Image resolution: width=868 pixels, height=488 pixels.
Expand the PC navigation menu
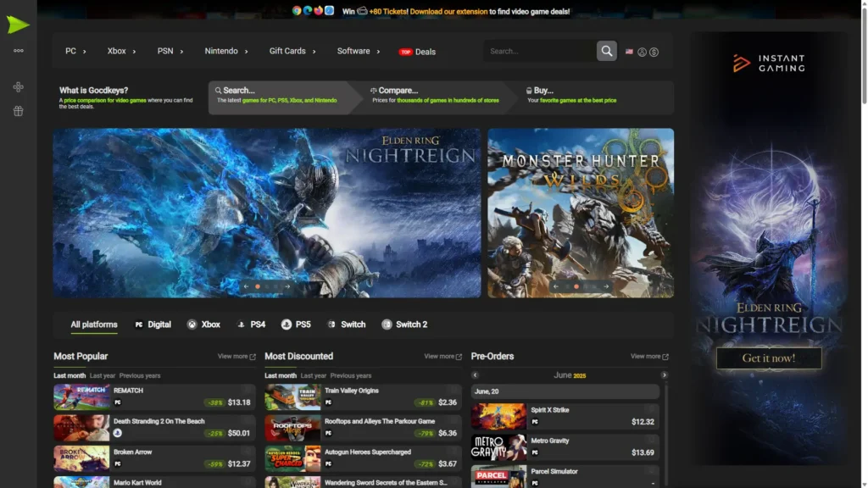75,51
